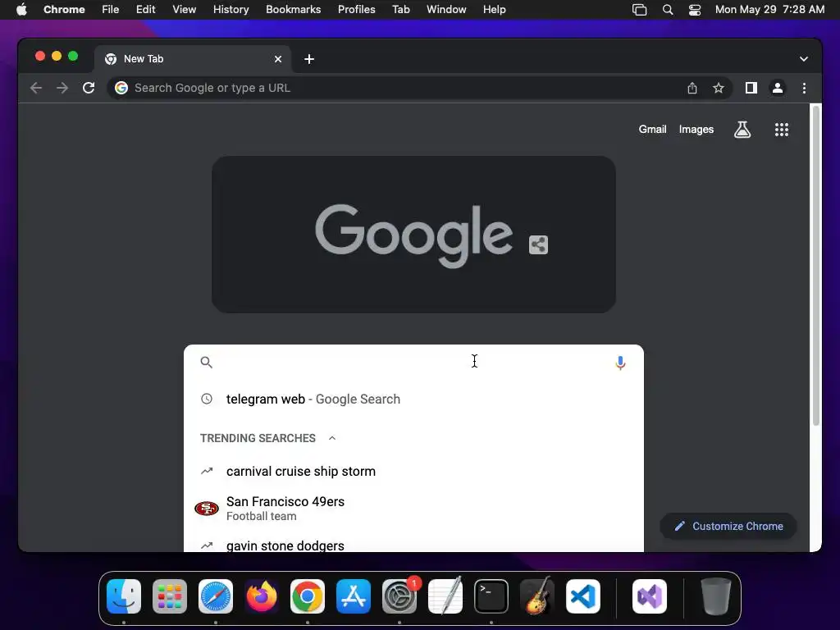This screenshot has height=630, width=840.
Task: Select San Francisco 49ers suggestion
Action: (x=413, y=509)
